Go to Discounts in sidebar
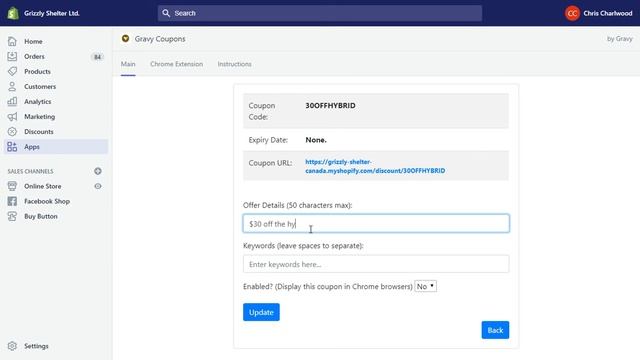Image resolution: width=640 pixels, height=360 pixels. click(x=39, y=131)
